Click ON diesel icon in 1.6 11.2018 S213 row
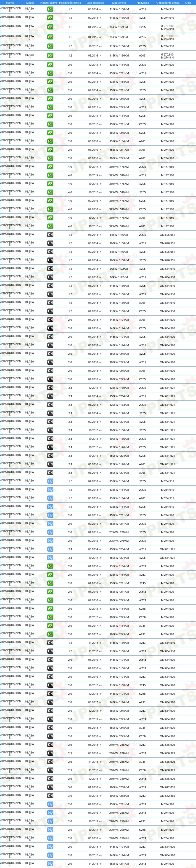The width and height of the screenshot is (196, 868). [x=50, y=642]
